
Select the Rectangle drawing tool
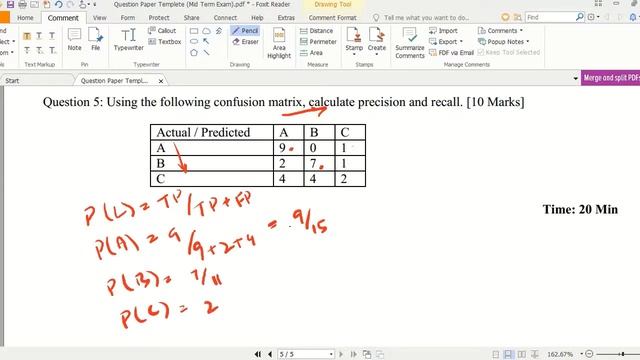coord(194,31)
